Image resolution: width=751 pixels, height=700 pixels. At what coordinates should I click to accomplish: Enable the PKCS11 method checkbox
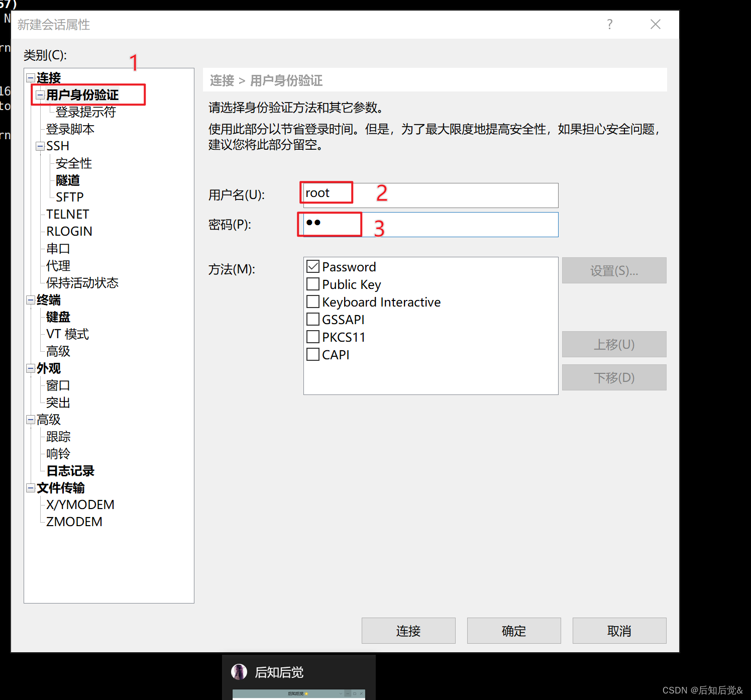pos(313,337)
